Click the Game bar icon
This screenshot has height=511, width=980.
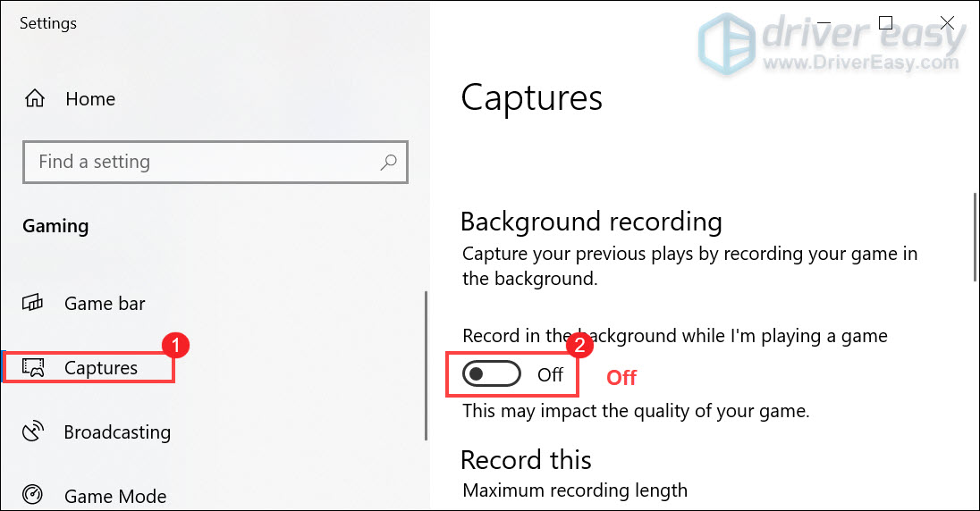32,303
